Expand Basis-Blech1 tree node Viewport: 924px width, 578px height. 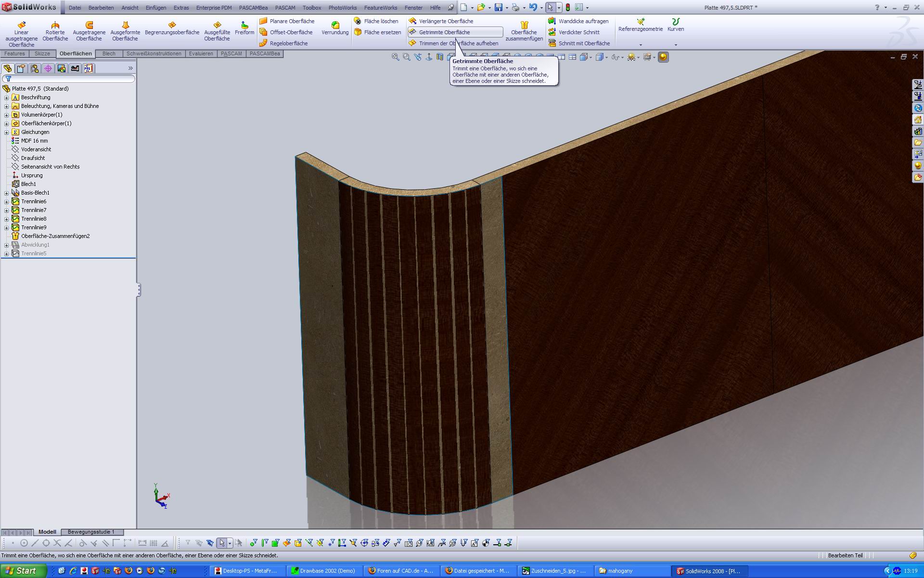[6, 193]
